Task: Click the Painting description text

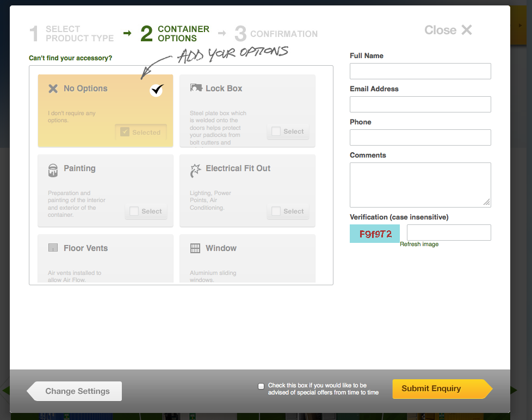Action: pyautogui.click(x=77, y=204)
